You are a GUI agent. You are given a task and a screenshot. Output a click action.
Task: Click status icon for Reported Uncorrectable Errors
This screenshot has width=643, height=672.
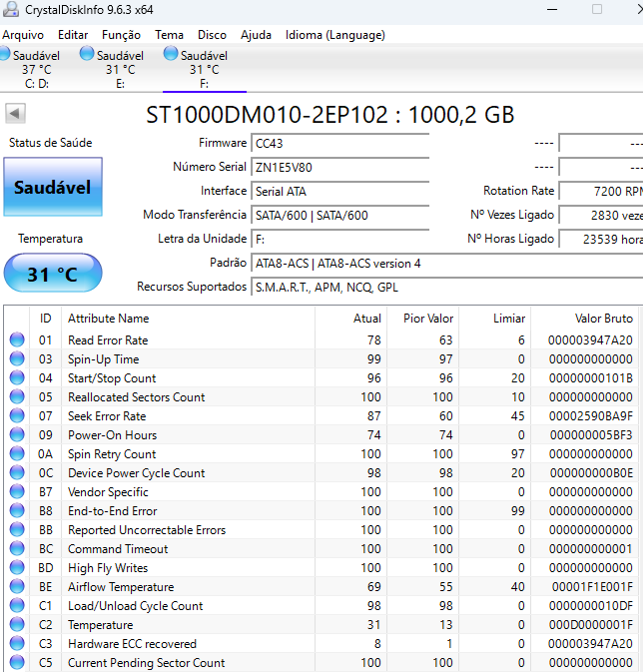pyautogui.click(x=17, y=529)
